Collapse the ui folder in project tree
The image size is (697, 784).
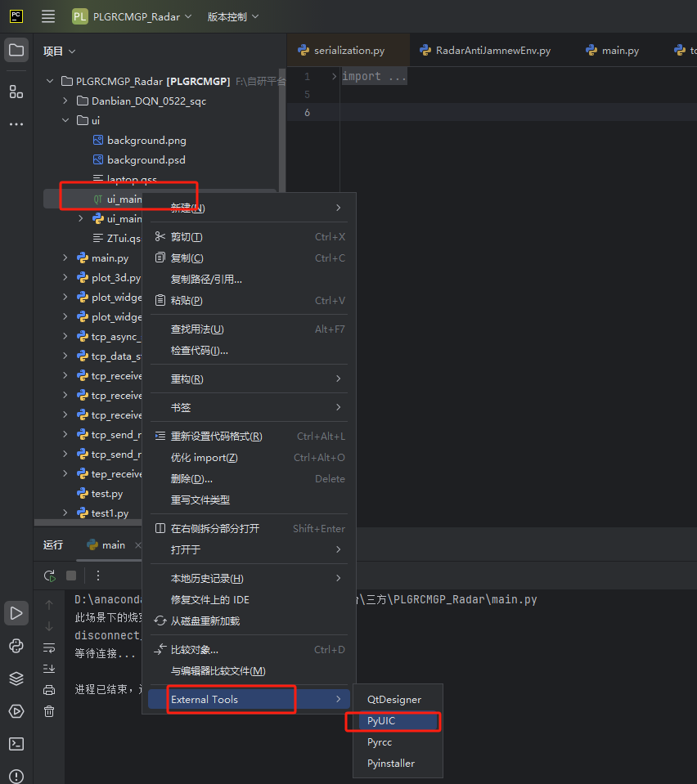[x=65, y=119]
